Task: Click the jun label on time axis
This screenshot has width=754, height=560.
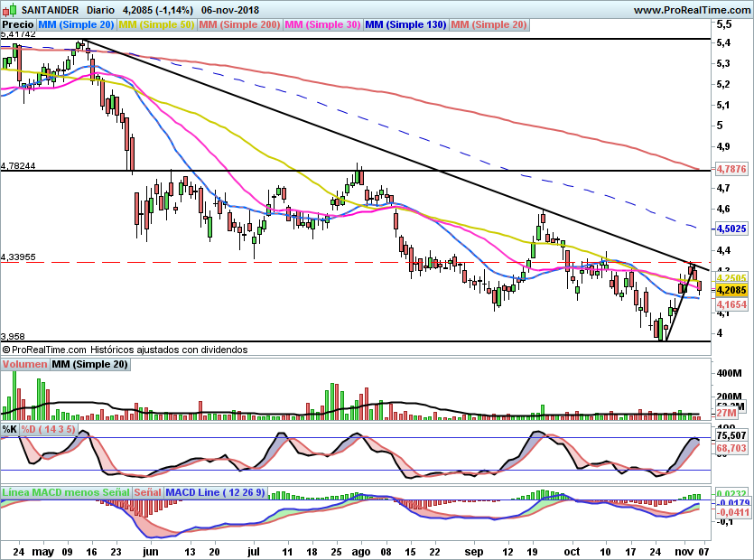Action: (151, 552)
